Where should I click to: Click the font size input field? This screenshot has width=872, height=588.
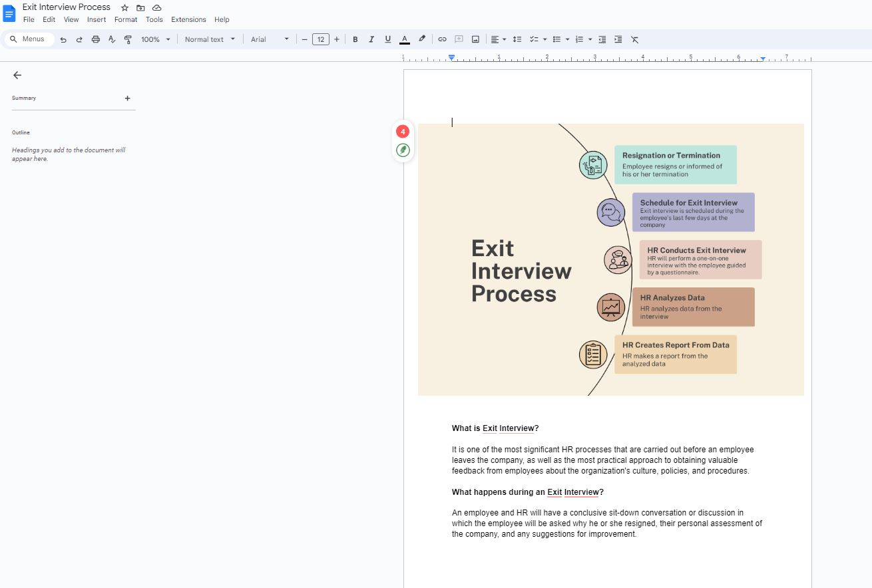[x=321, y=39]
